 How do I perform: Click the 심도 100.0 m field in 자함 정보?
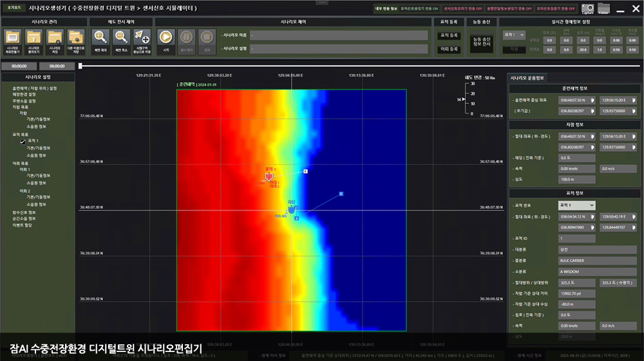point(576,180)
